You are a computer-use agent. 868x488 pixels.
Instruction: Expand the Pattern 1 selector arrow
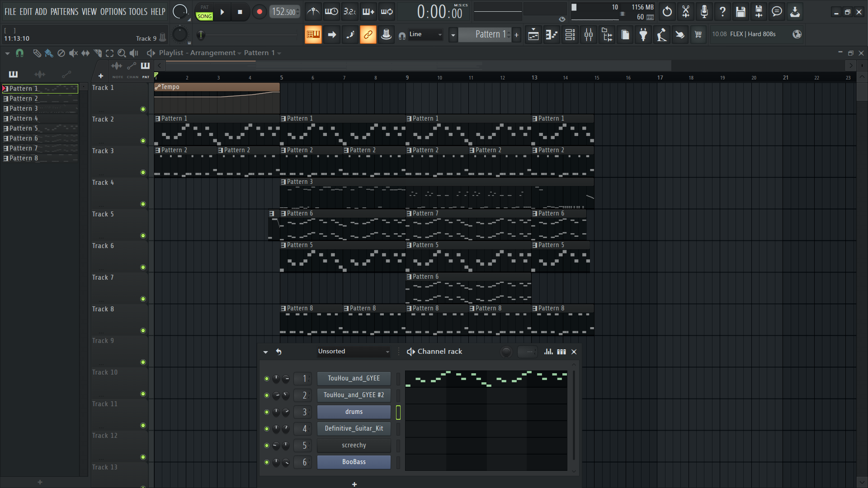point(453,35)
